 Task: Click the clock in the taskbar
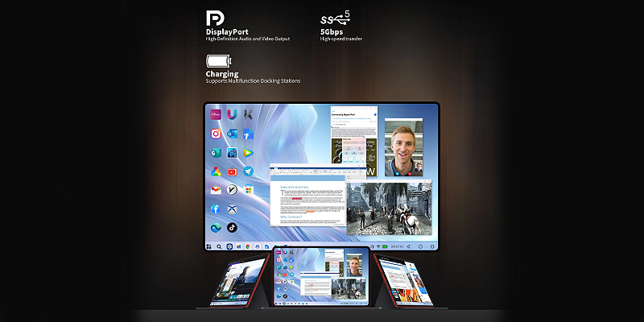(x=397, y=246)
